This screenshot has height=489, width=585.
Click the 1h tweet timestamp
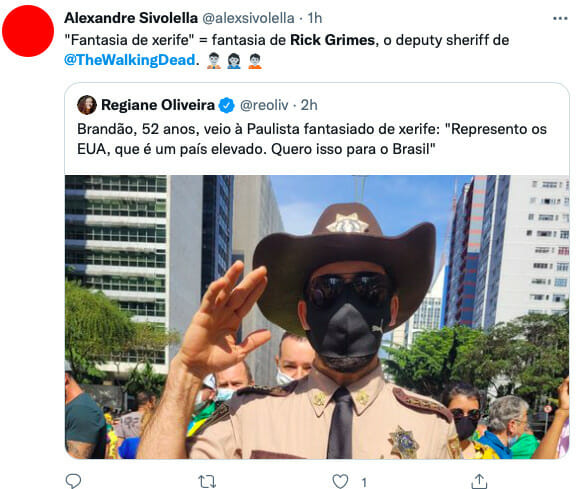[x=315, y=18]
